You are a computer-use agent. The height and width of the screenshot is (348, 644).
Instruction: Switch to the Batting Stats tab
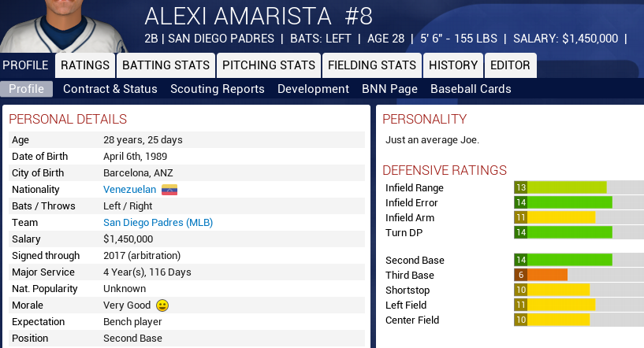(x=166, y=65)
